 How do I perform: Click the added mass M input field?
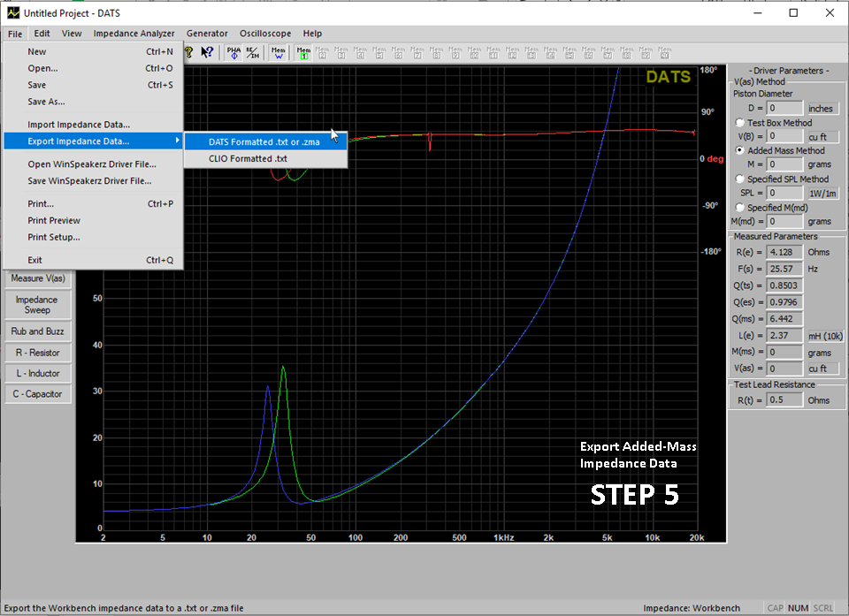tap(784, 164)
